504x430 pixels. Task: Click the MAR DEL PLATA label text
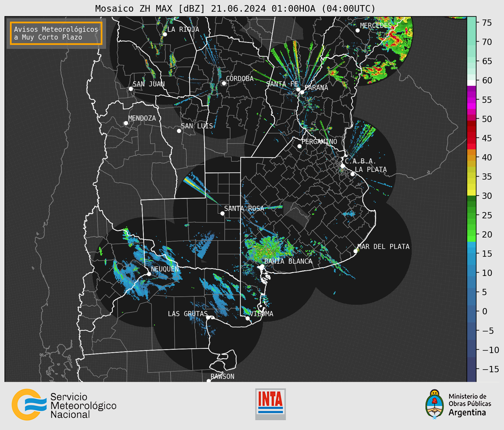tap(383, 247)
